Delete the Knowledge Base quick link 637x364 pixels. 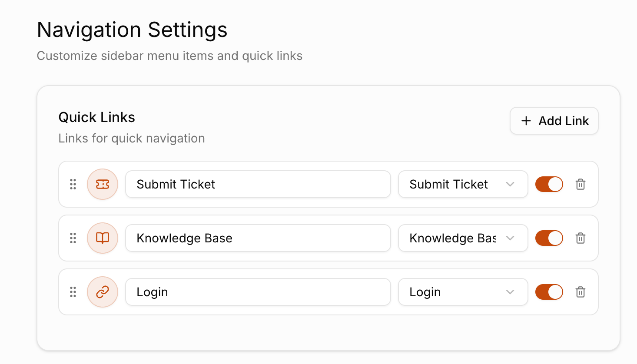tap(581, 238)
